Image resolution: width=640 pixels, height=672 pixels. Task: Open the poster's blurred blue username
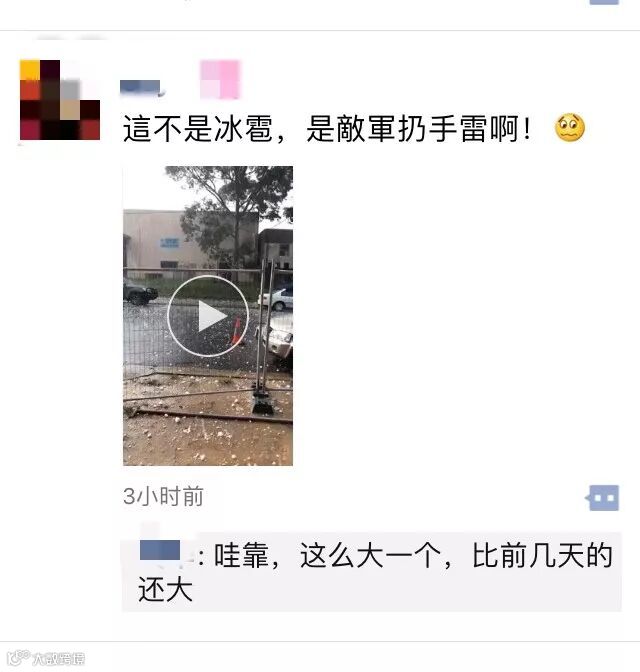[140, 87]
